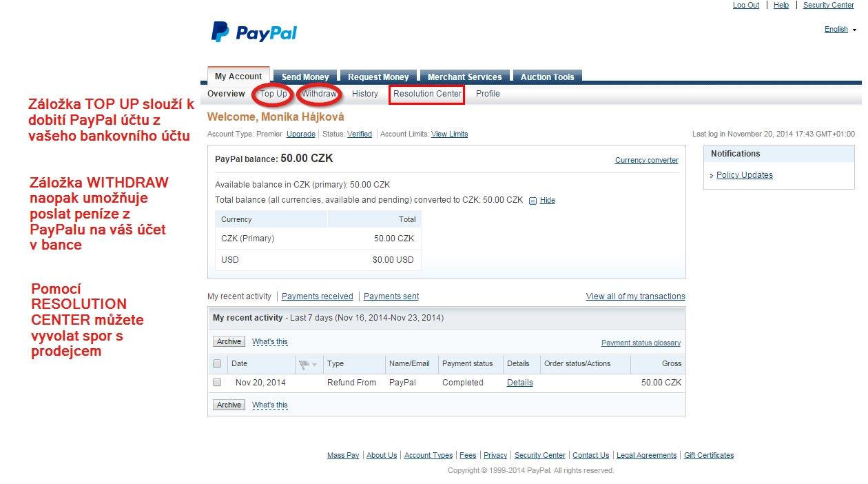The height and width of the screenshot is (484, 868).
Task: Open Details of the PayPal refund
Action: click(x=519, y=383)
